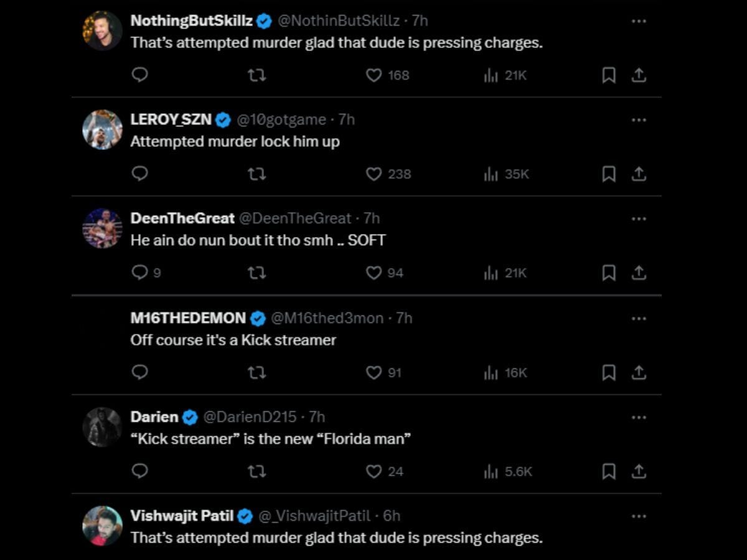Open DeenTheGreat's avatar image
The height and width of the screenshot is (560, 747).
(102, 228)
